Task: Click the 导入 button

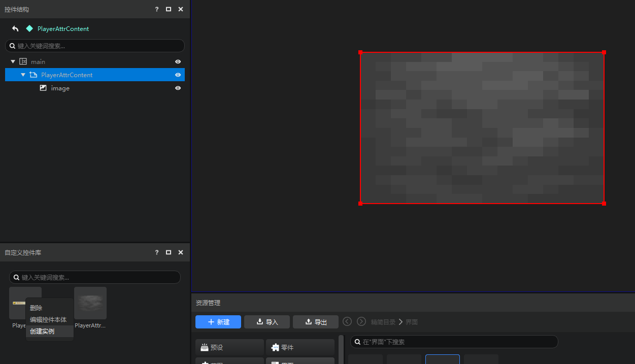Action: point(267,322)
